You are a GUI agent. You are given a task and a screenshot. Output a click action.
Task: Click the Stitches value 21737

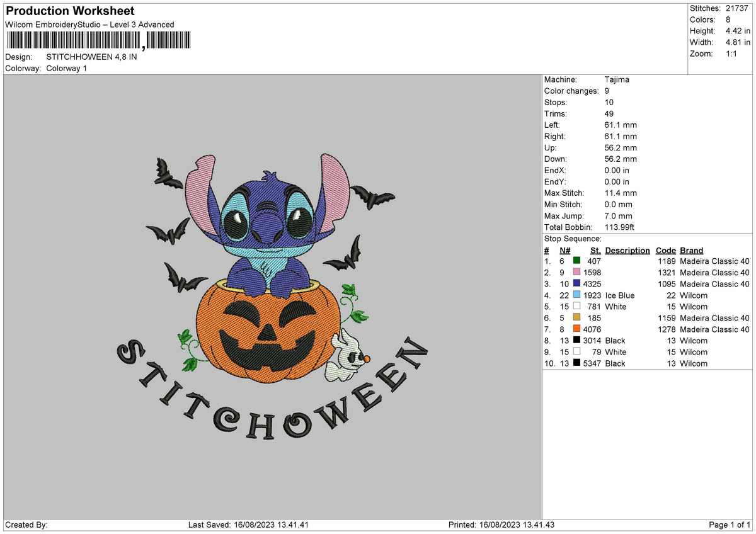click(x=736, y=8)
